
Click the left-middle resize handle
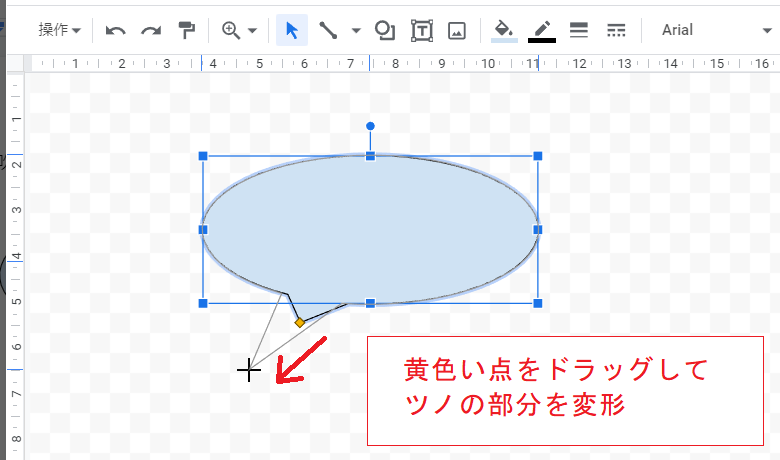[x=203, y=230]
